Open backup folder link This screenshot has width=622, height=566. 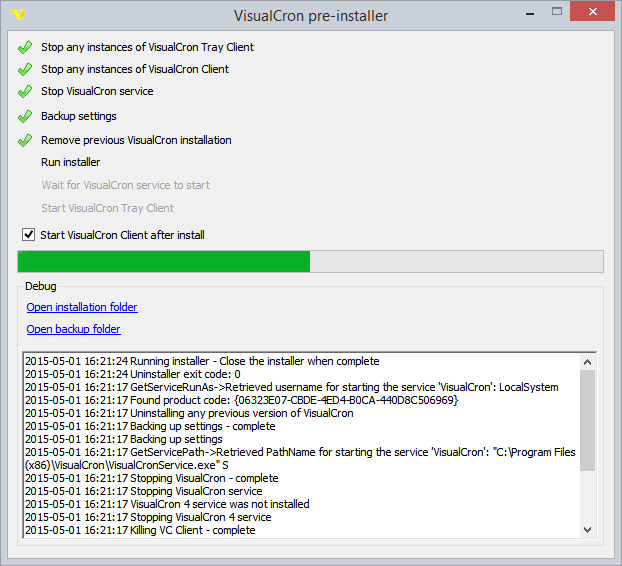73,329
